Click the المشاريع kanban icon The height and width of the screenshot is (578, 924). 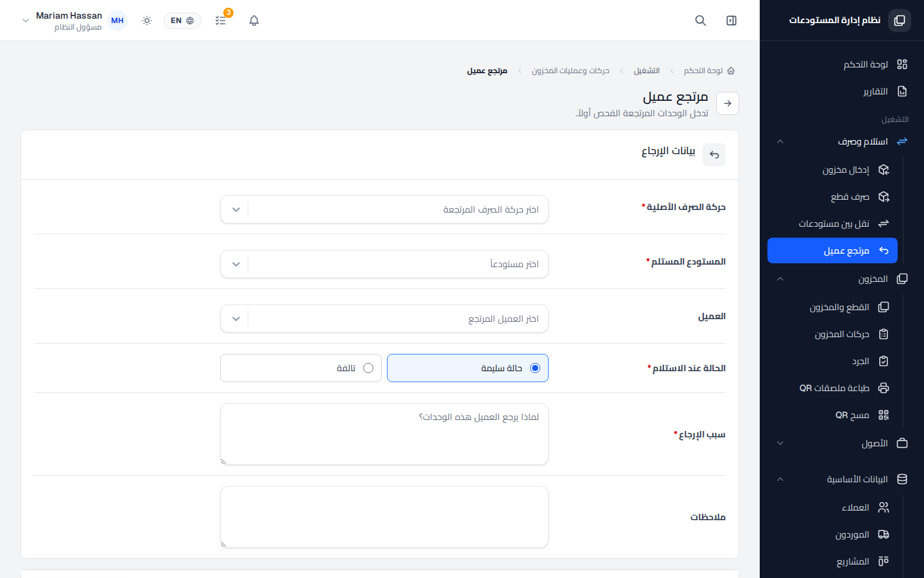884,561
